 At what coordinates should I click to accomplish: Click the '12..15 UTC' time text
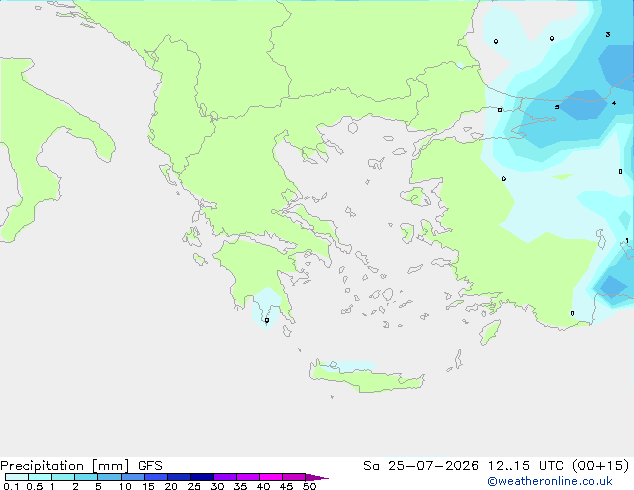(526, 466)
